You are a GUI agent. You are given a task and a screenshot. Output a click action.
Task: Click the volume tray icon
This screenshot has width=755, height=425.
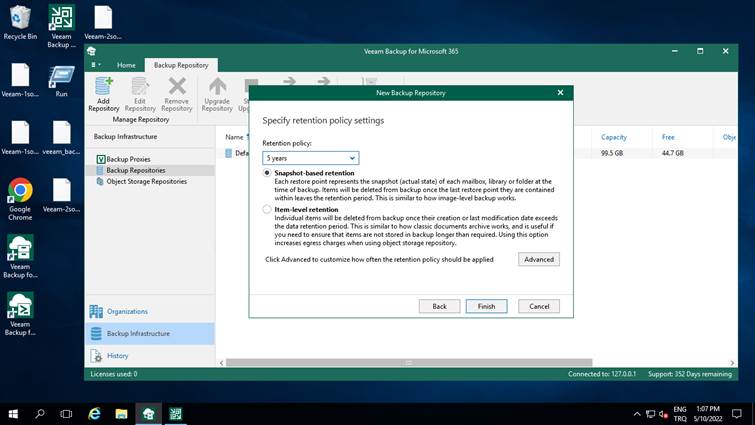click(664, 414)
